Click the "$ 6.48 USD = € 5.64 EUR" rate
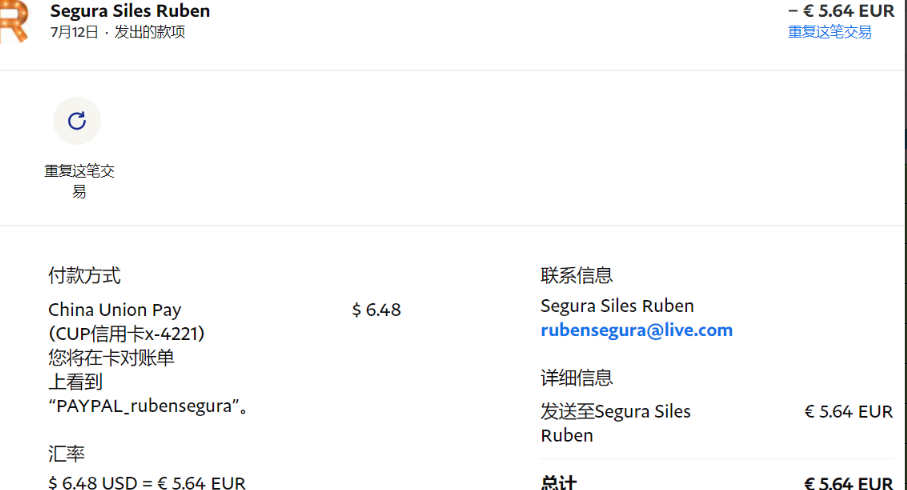Screen dimensions: 907x490 click(146, 482)
